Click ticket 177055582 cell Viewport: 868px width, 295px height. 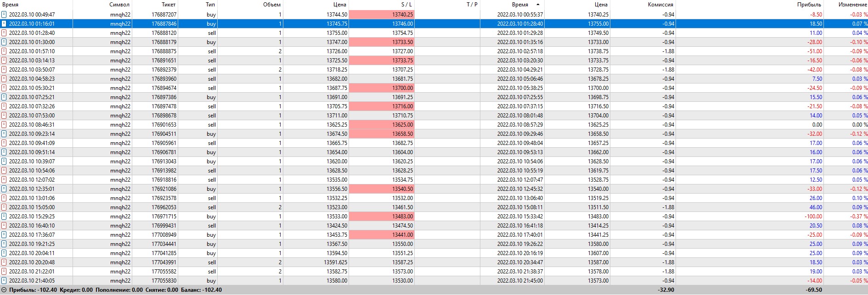[x=164, y=272]
